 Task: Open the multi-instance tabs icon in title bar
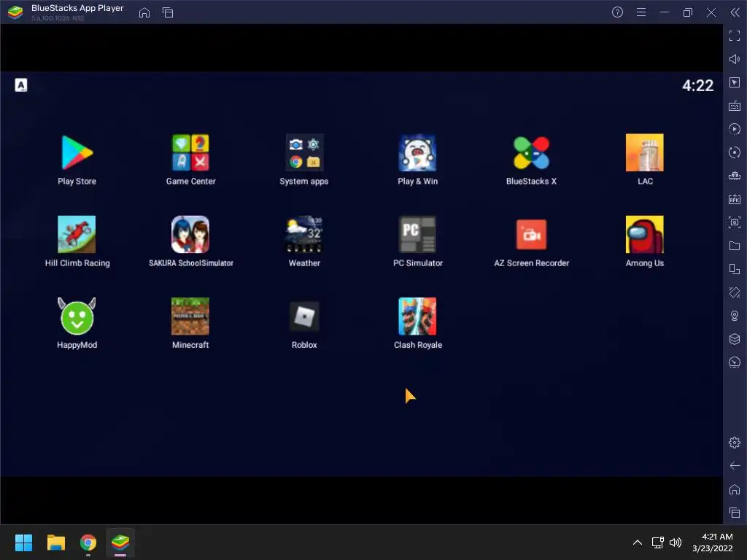tap(168, 12)
